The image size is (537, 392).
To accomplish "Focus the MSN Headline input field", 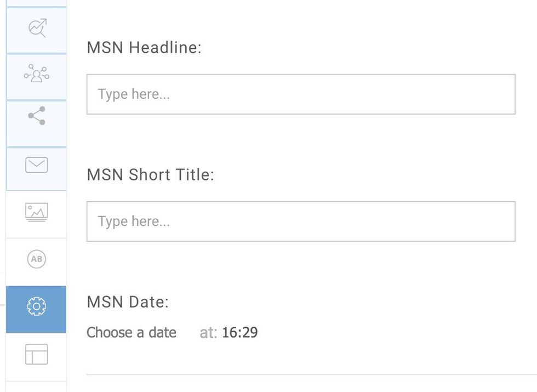I will [300, 94].
